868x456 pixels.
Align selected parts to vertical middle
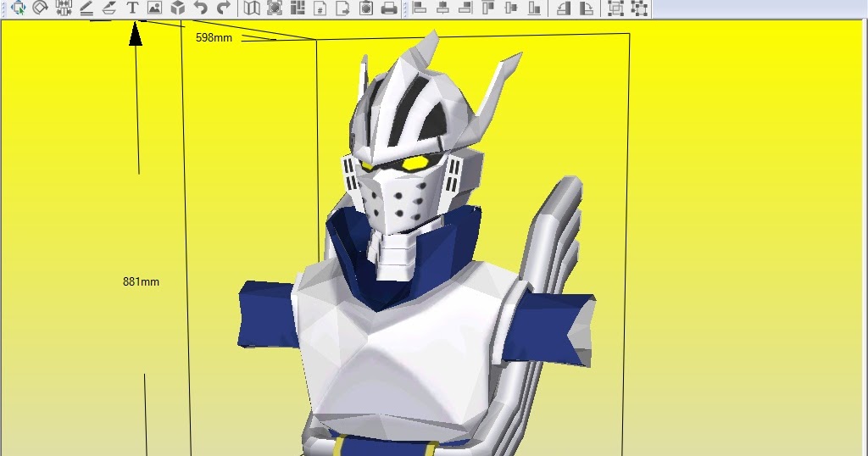pyautogui.click(x=511, y=8)
